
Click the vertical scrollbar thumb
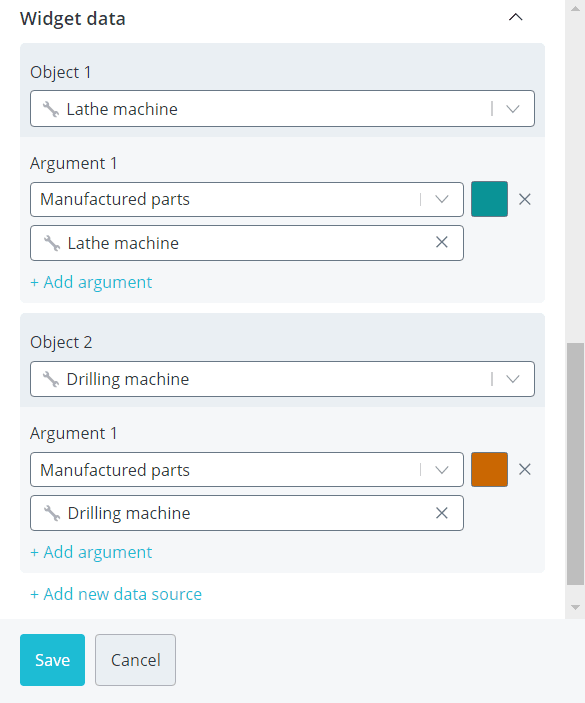[x=575, y=464]
